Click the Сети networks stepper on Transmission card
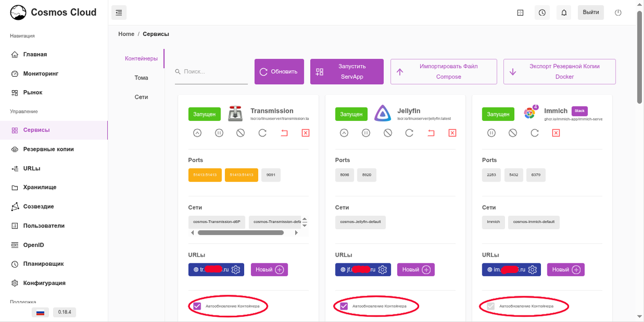This screenshot has height=322, width=644. tap(305, 222)
